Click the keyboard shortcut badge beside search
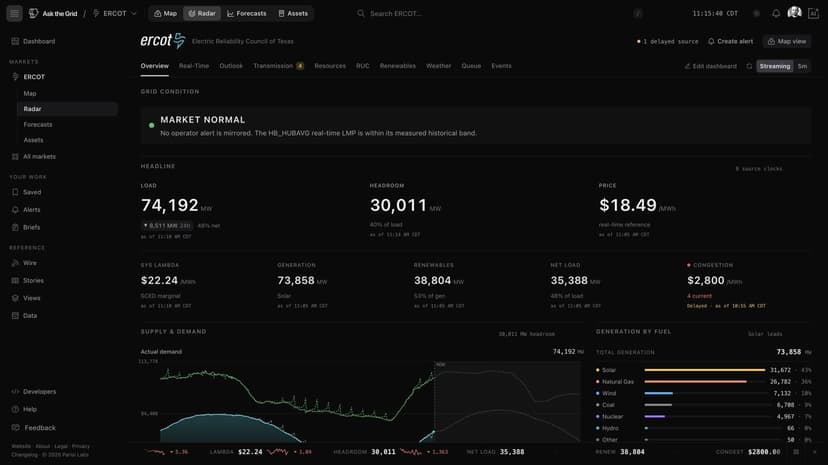 638,13
